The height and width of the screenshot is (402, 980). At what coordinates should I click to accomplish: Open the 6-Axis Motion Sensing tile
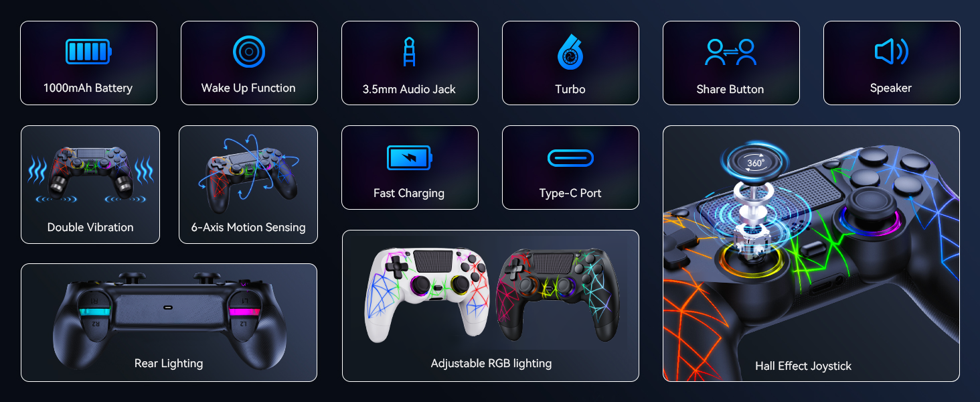[x=248, y=184]
